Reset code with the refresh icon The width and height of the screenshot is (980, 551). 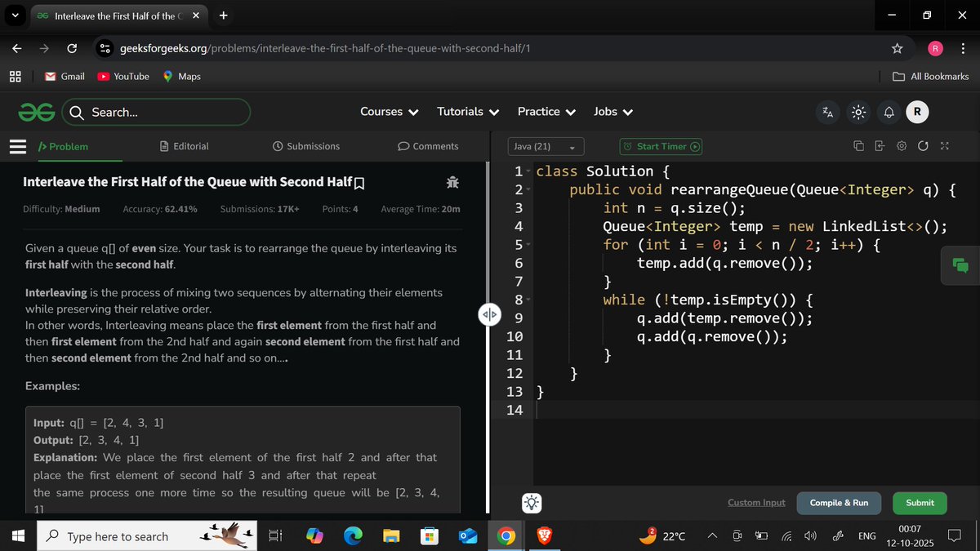(x=923, y=146)
